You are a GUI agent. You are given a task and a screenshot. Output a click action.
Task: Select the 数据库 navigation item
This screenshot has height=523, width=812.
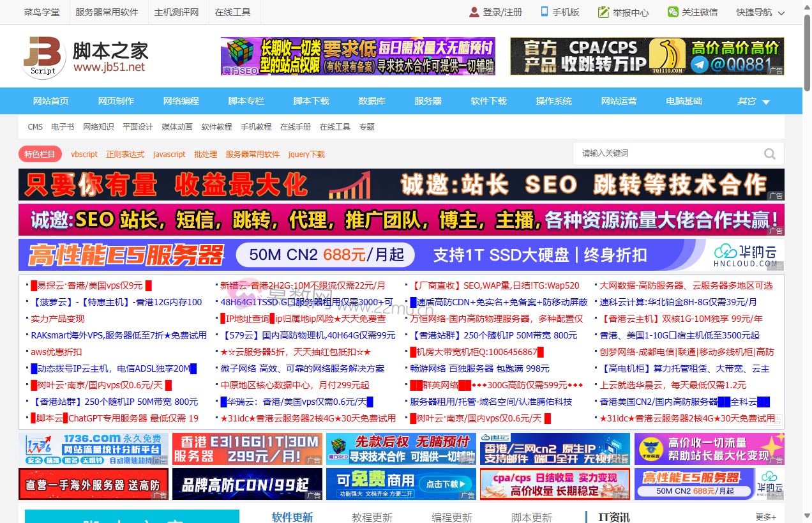coord(372,101)
